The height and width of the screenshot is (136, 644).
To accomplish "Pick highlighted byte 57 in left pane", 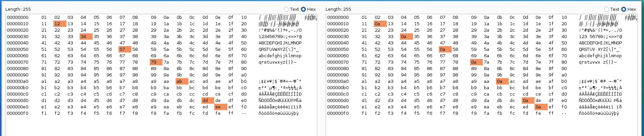I will (x=125, y=49).
